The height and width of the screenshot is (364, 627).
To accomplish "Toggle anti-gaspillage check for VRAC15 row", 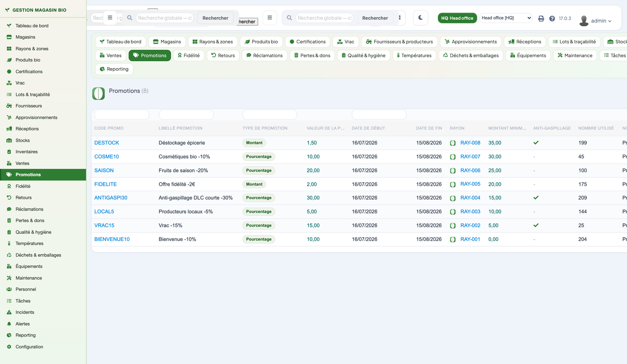I will pos(536,225).
